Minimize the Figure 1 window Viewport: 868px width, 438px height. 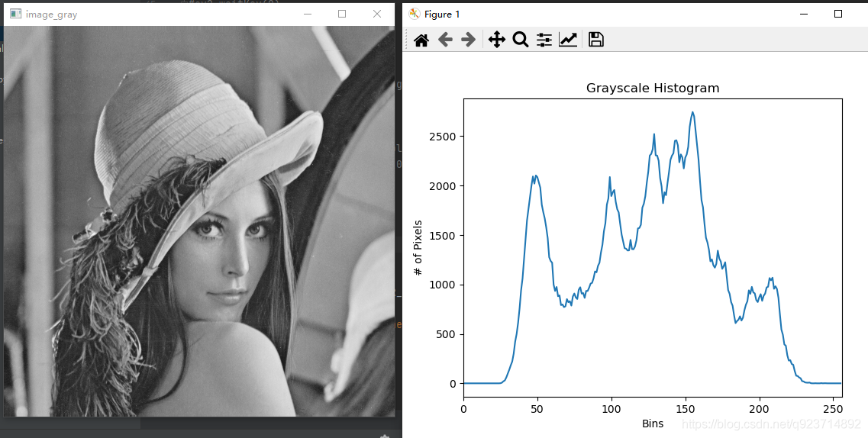[x=804, y=14]
